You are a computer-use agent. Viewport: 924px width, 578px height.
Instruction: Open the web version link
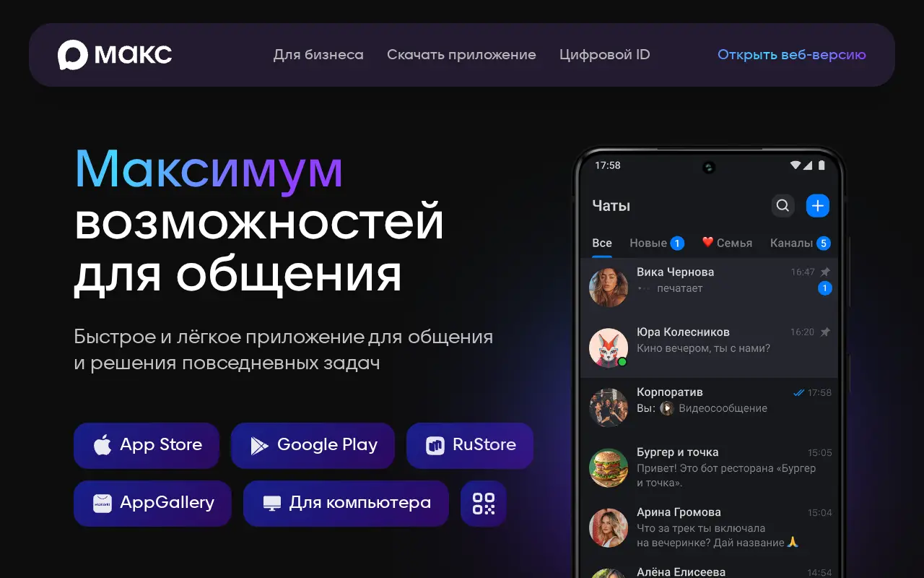[792, 55]
